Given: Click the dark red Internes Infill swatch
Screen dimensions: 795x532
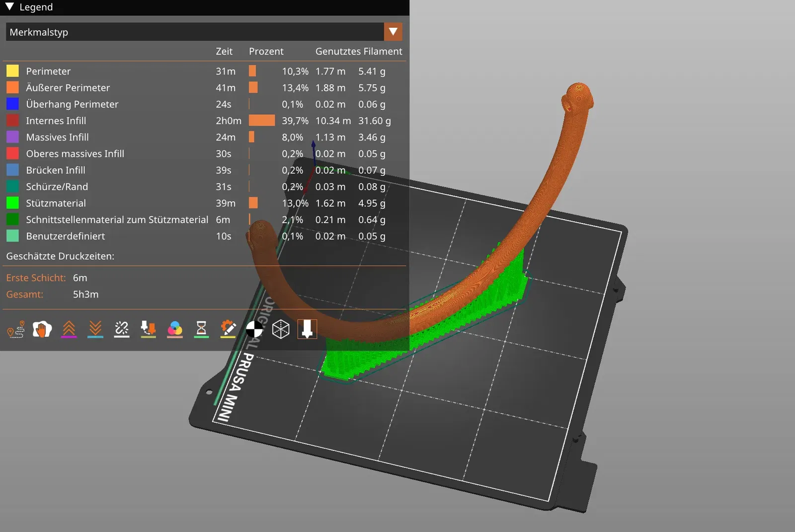Looking at the screenshot, I should [12, 121].
